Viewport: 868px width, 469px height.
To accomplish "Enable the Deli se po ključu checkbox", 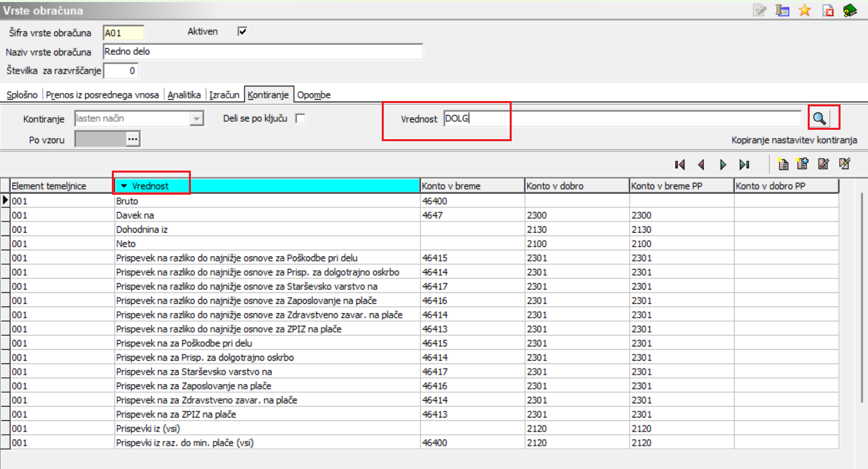I will pos(301,118).
